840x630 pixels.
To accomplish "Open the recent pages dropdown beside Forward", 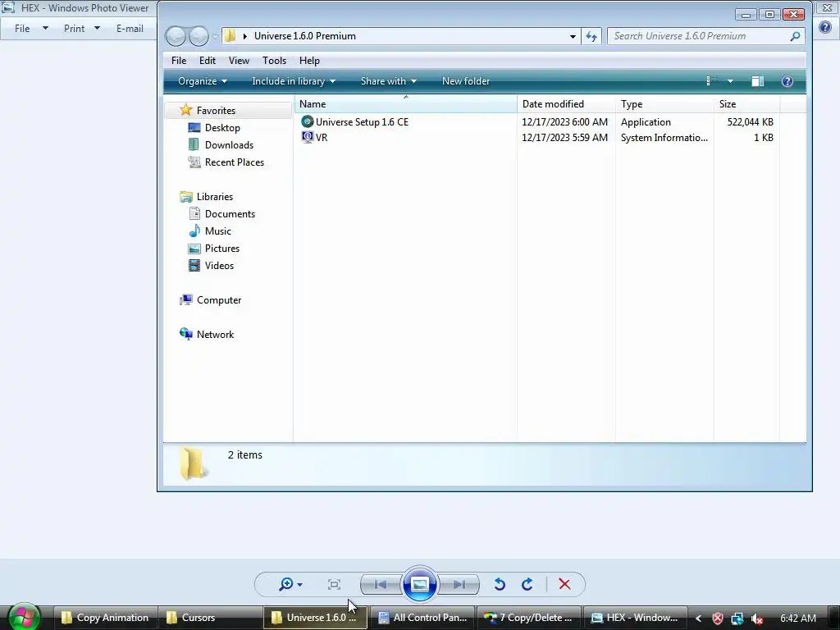I will pyautogui.click(x=215, y=36).
